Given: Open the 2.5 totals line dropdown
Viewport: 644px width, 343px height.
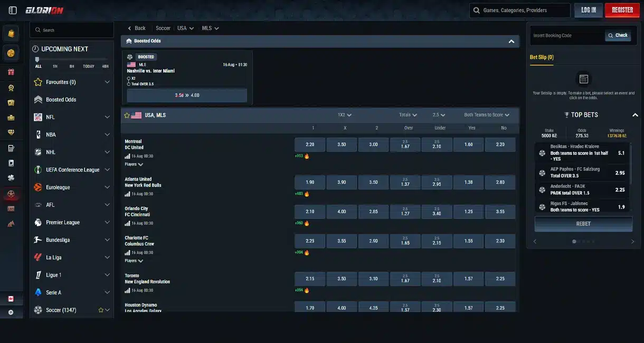Looking at the screenshot, I should click(439, 115).
